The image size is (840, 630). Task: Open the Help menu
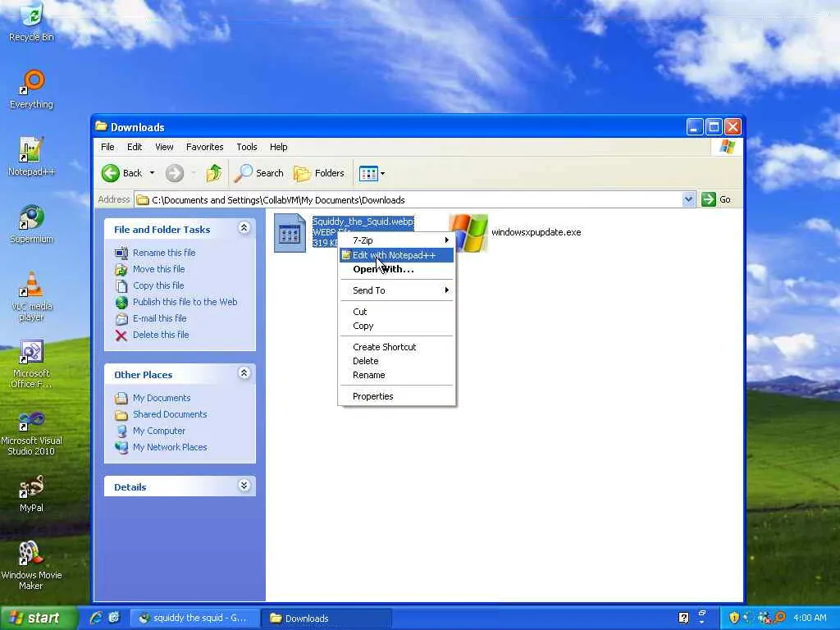pyautogui.click(x=278, y=147)
